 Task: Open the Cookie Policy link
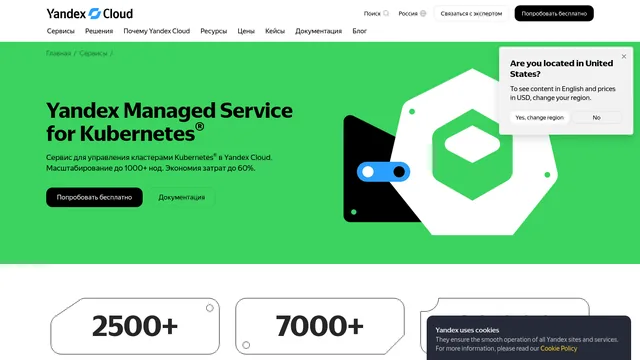tap(558, 349)
